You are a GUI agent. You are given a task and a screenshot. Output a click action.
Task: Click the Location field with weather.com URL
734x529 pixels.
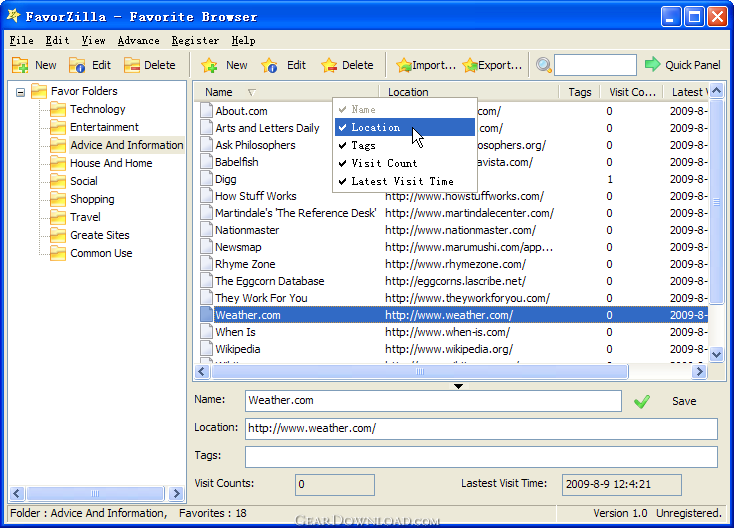point(481,429)
